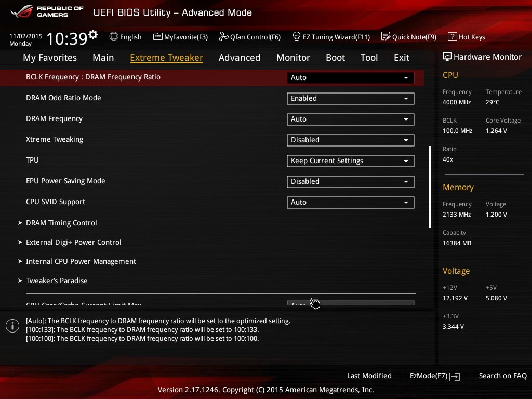Click +3.3V reading 3.344 V

453,327
